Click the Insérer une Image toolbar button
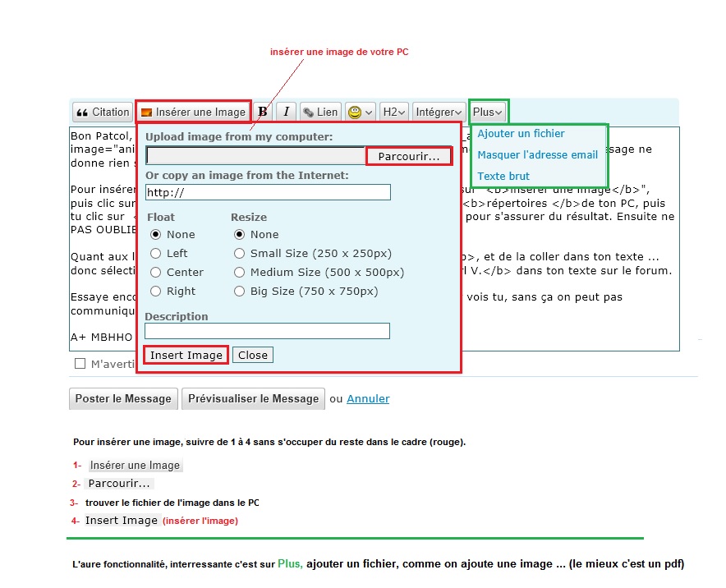The width and height of the screenshot is (726, 588). [x=193, y=113]
